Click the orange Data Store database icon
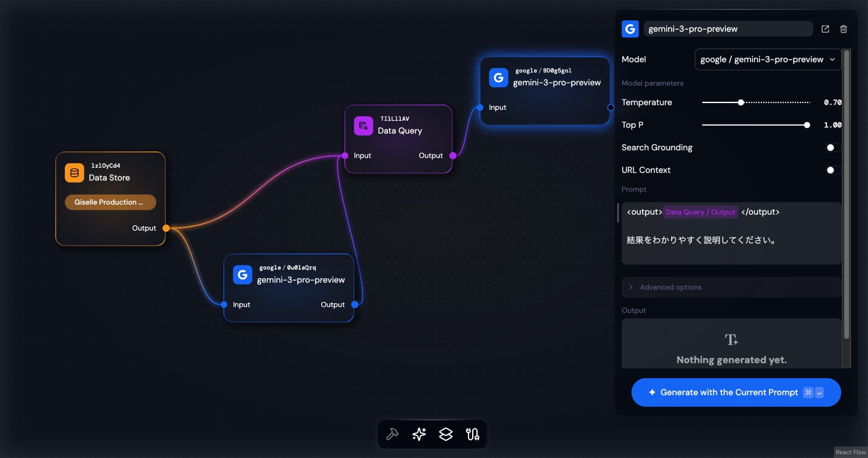 [74, 173]
